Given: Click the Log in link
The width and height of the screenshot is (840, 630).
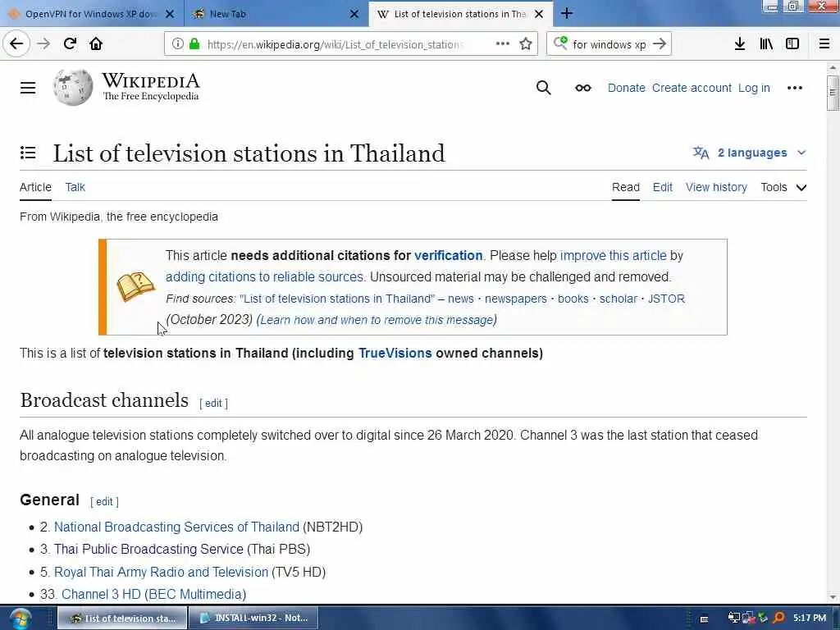Looking at the screenshot, I should tap(754, 88).
